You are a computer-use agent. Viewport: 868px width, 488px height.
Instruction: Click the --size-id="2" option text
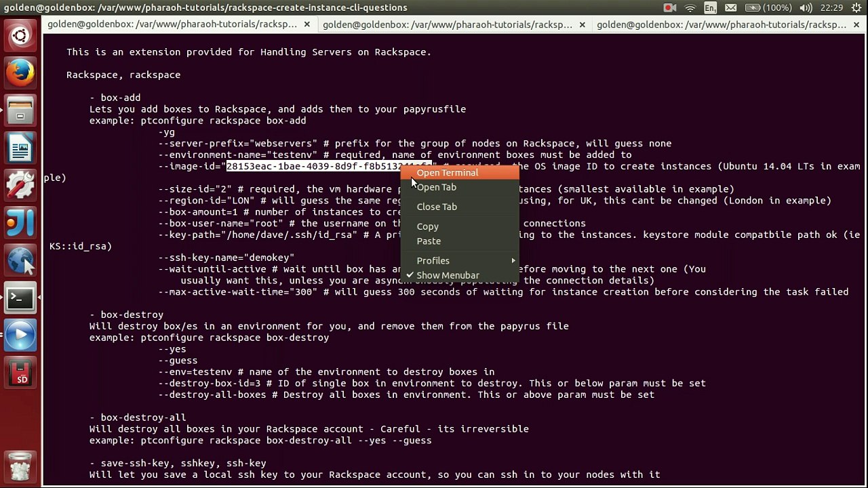(195, 190)
